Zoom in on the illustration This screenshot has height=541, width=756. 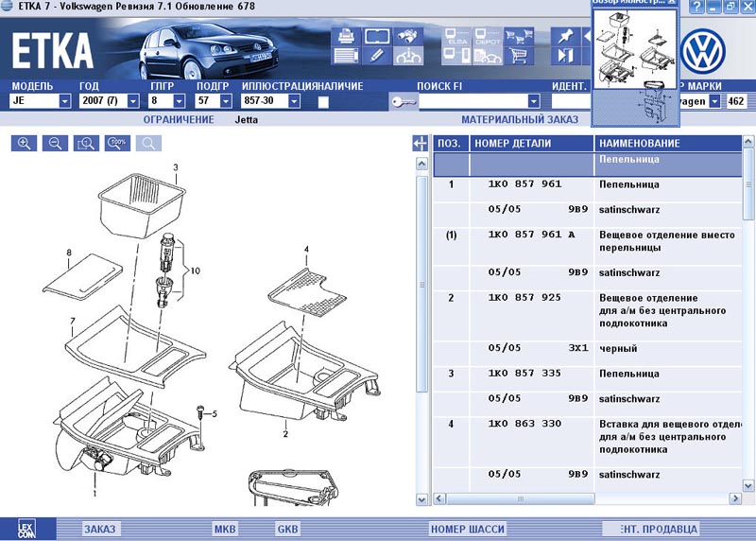coord(24,144)
